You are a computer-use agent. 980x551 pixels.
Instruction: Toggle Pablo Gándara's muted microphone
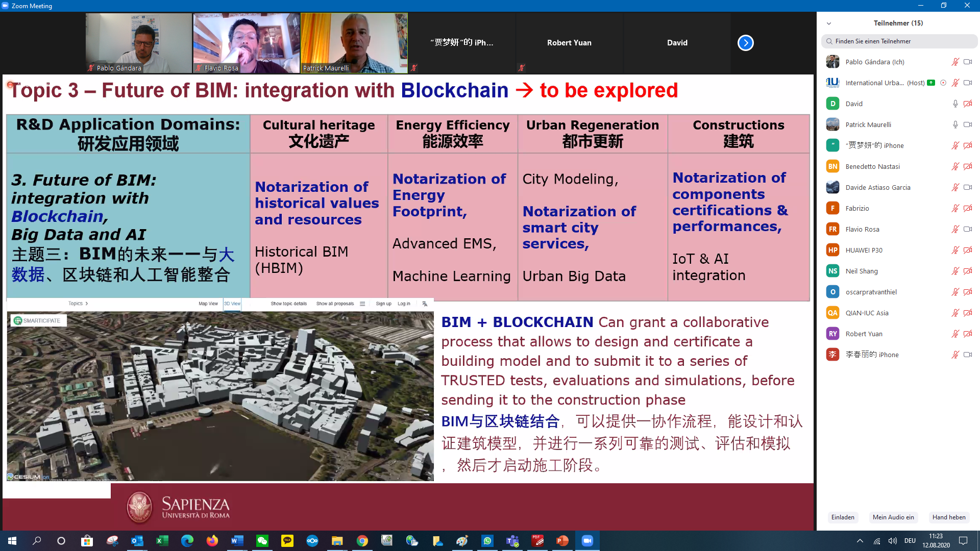click(x=955, y=62)
